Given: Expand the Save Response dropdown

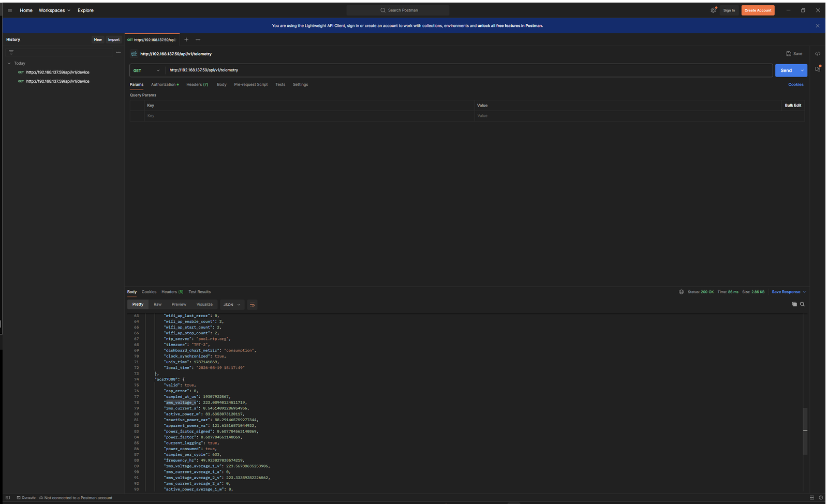Looking at the screenshot, I should coord(789,292).
